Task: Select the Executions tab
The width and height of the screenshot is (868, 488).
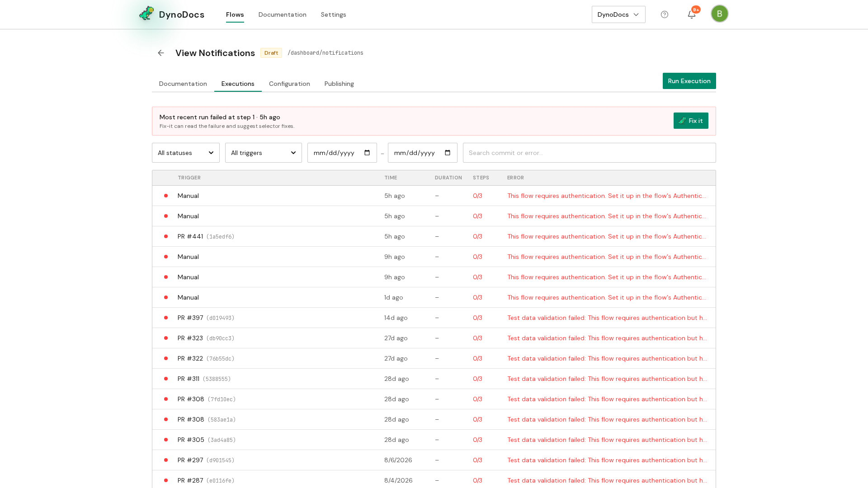Action: (238, 84)
